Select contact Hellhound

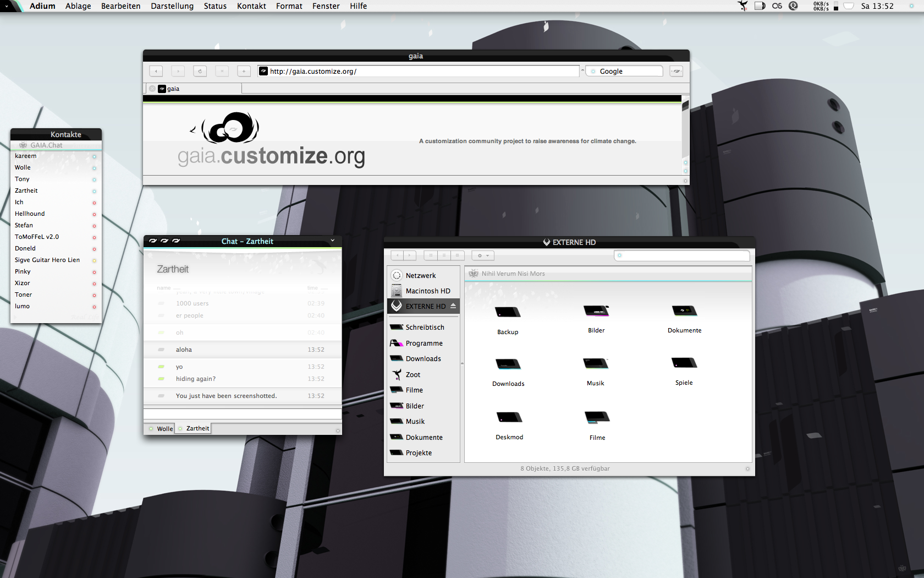(x=56, y=214)
